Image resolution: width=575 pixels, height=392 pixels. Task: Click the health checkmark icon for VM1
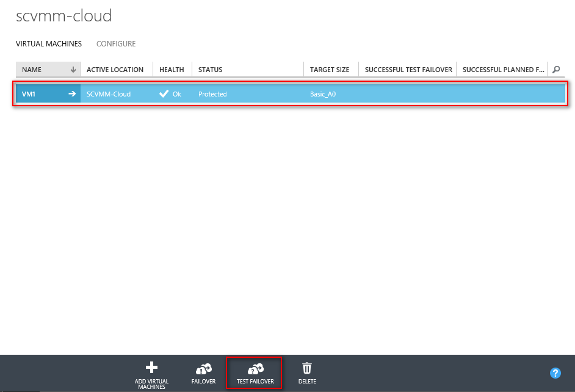tap(164, 94)
